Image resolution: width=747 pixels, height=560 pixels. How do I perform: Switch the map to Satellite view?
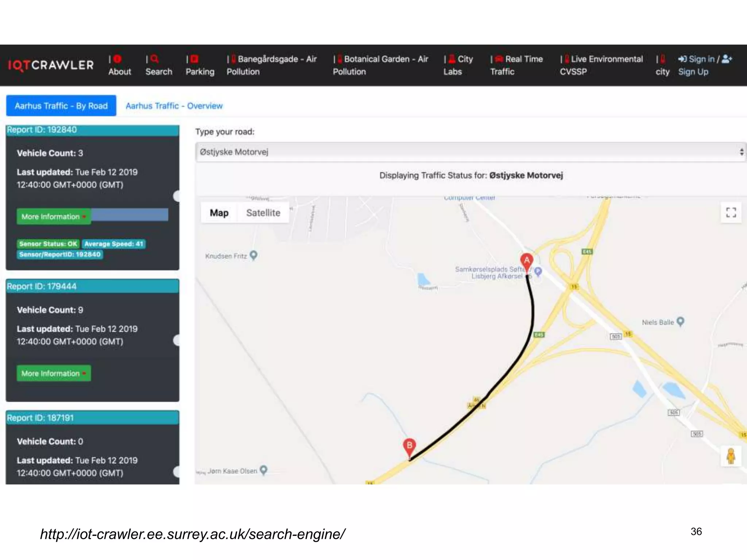(263, 213)
